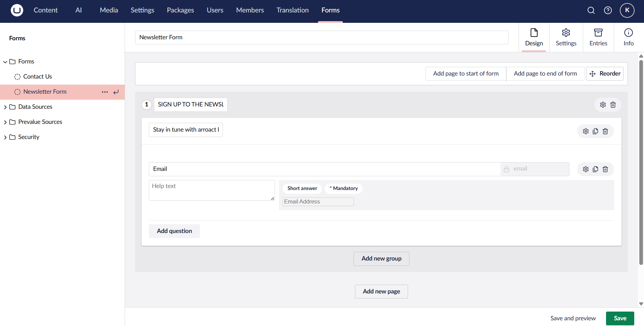Screen dimensions: 644x326
Task: Select Contact Us form in tree
Action: 38,77
